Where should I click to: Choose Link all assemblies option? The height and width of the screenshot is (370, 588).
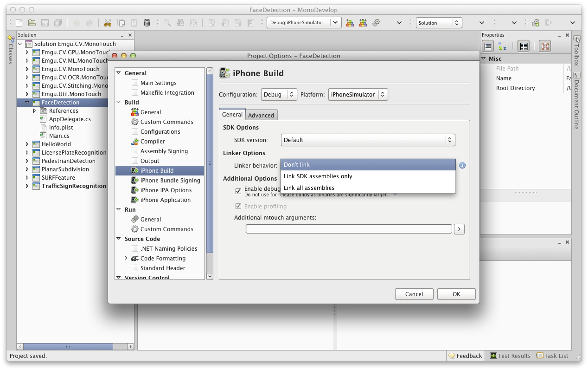pyautogui.click(x=369, y=188)
